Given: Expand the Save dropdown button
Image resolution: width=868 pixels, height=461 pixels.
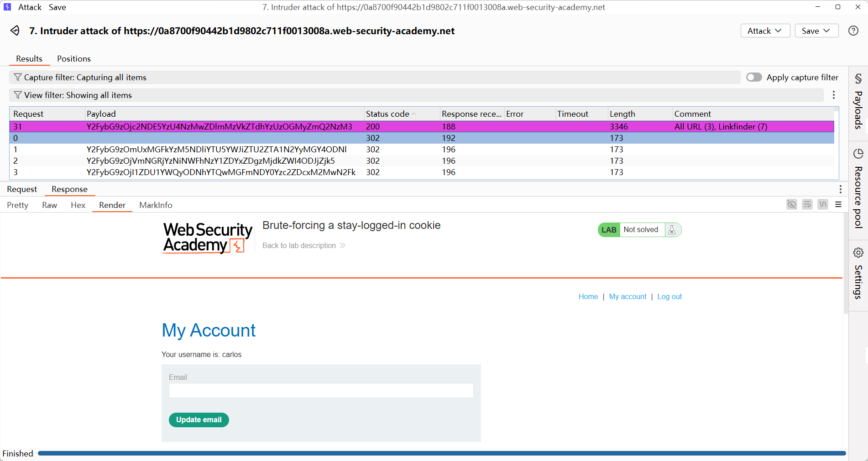Looking at the screenshot, I should (816, 31).
